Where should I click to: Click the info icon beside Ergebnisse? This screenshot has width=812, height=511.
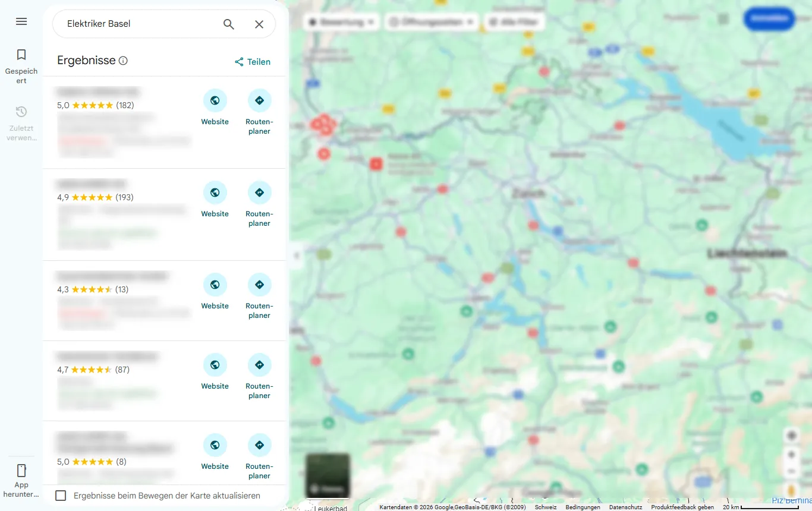(x=123, y=61)
